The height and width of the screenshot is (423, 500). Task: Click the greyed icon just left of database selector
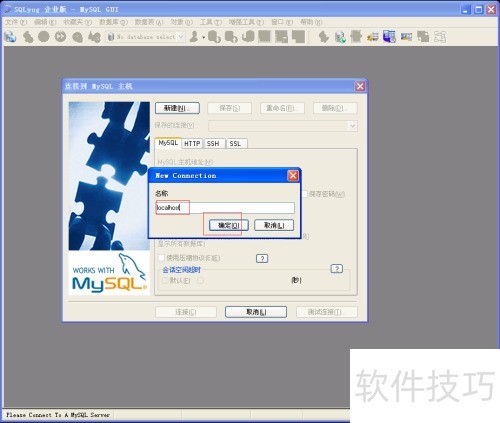coord(94,37)
